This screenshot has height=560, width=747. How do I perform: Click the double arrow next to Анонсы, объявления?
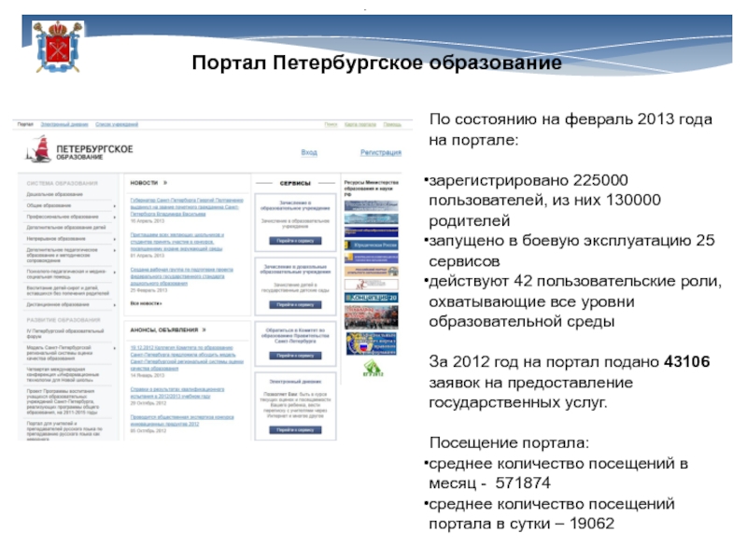(204, 329)
